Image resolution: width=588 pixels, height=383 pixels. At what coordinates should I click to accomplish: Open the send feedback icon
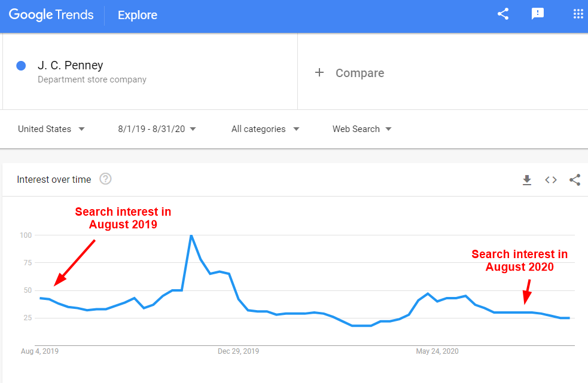tap(538, 14)
